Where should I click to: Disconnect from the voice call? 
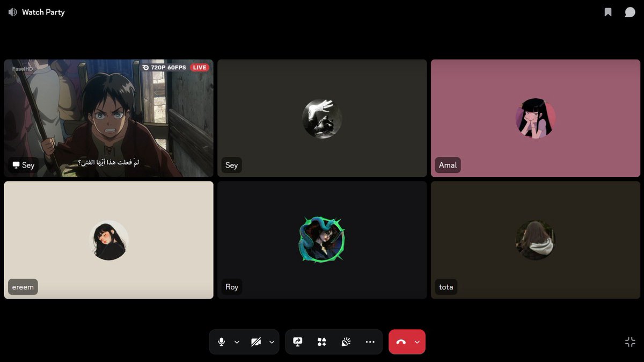(401, 342)
